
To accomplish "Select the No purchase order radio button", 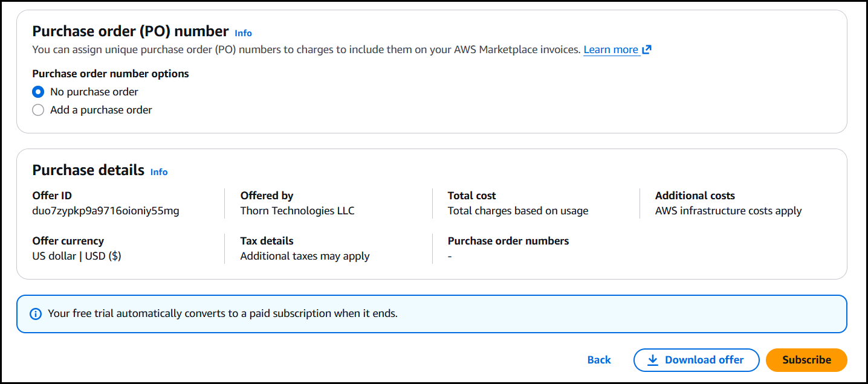I will 38,92.
